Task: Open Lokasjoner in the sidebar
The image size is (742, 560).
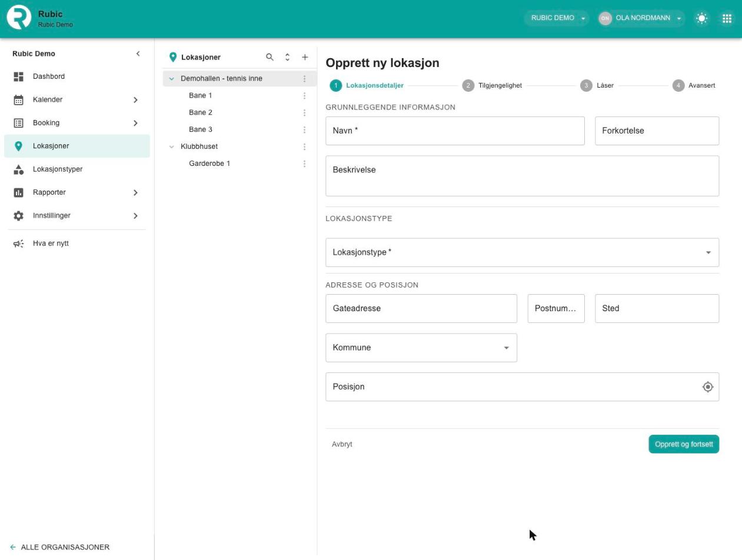Action: (77, 146)
